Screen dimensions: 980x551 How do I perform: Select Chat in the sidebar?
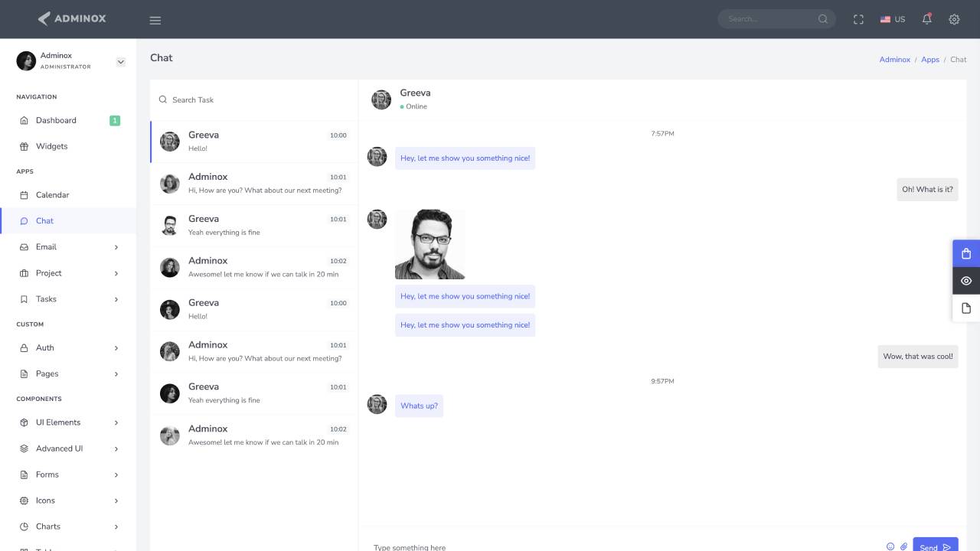click(x=68, y=221)
